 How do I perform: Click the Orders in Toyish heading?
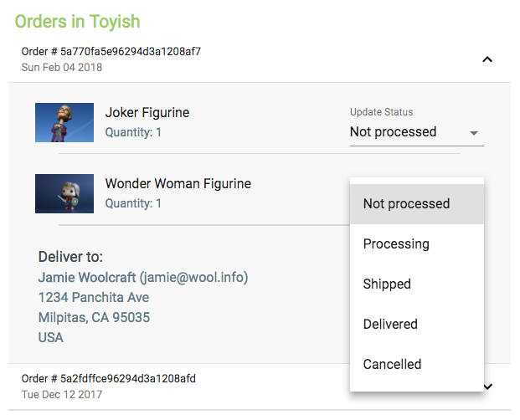(77, 21)
